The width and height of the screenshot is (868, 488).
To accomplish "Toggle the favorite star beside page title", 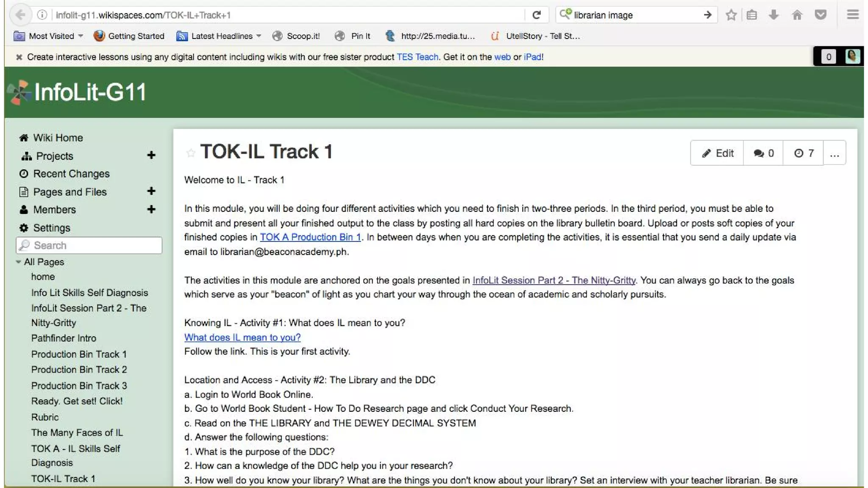I will [x=191, y=152].
